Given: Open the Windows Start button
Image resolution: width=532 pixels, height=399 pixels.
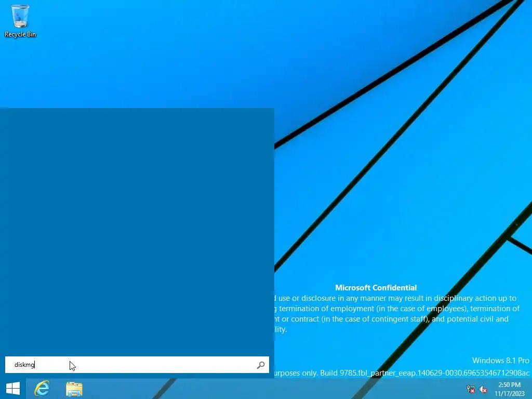Looking at the screenshot, I should [x=13, y=389].
